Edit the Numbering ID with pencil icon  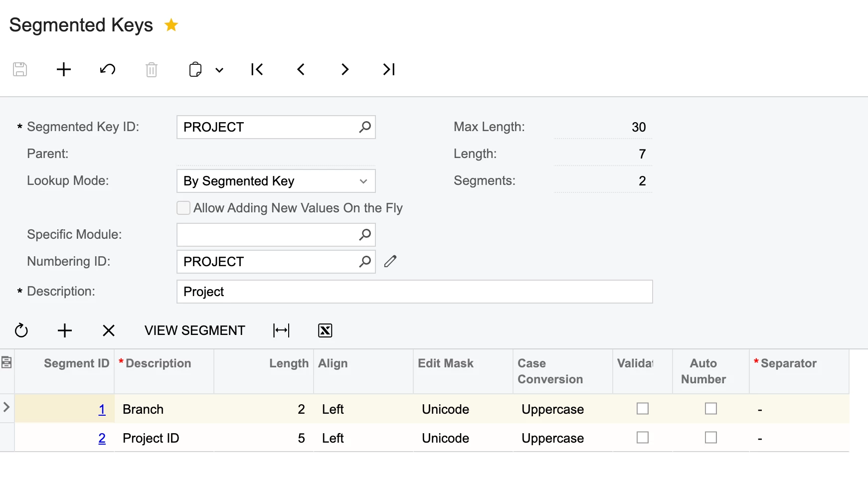pyautogui.click(x=390, y=261)
